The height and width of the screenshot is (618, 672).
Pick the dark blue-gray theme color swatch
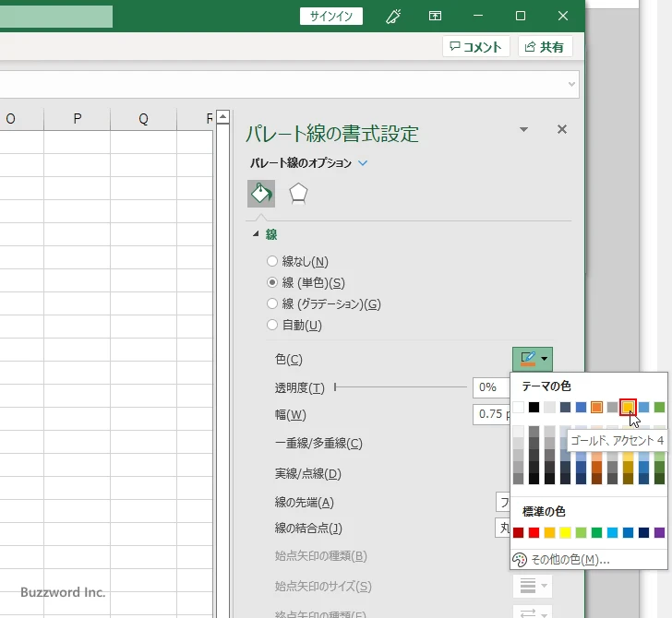pyautogui.click(x=565, y=407)
